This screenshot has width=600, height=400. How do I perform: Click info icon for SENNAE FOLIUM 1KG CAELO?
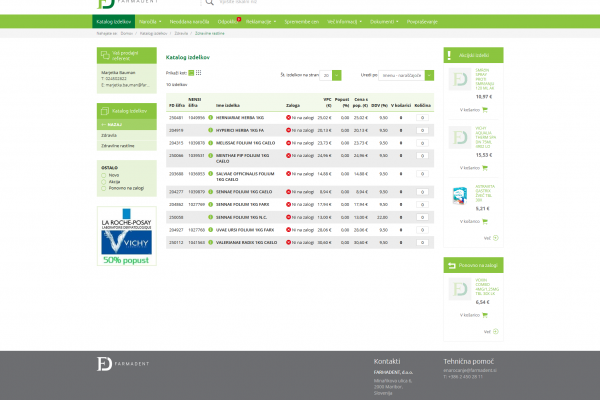[210, 192]
